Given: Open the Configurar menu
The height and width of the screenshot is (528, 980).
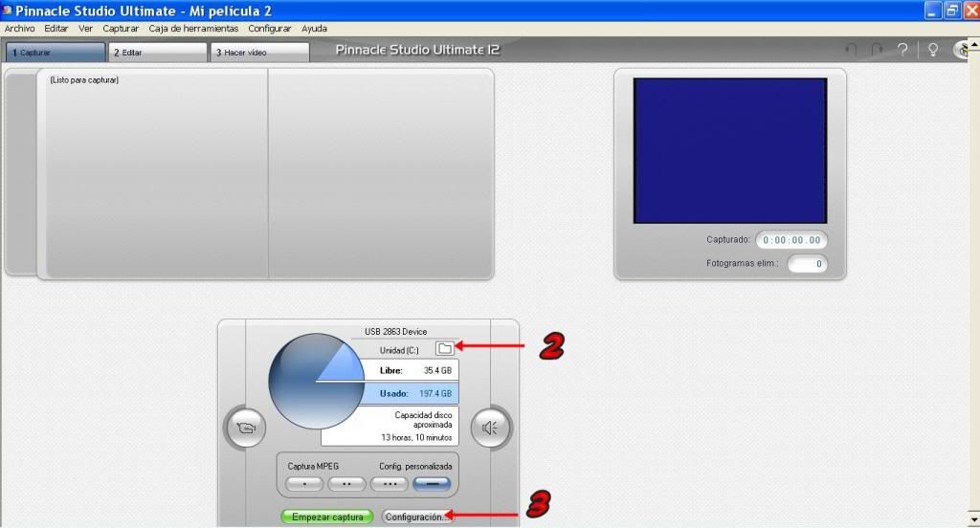Looking at the screenshot, I should click(x=270, y=29).
